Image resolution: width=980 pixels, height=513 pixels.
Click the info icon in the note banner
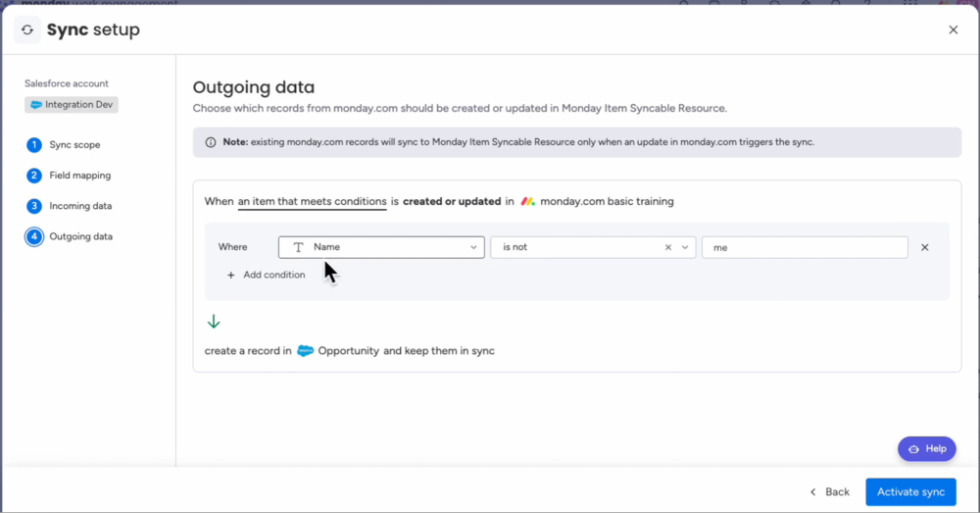(x=210, y=142)
